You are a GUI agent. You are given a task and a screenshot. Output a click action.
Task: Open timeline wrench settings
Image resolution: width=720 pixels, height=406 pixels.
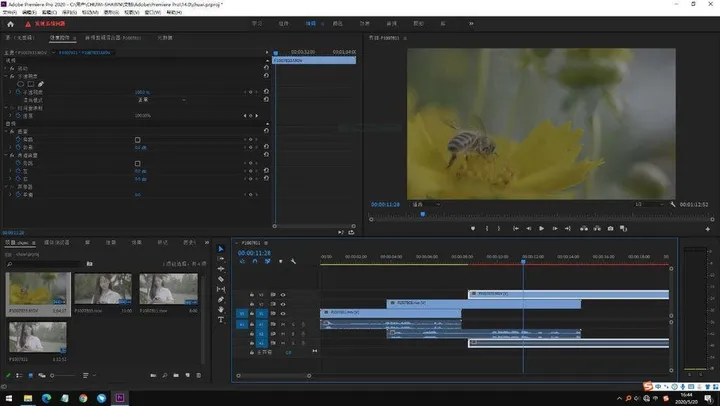pyautogui.click(x=294, y=262)
